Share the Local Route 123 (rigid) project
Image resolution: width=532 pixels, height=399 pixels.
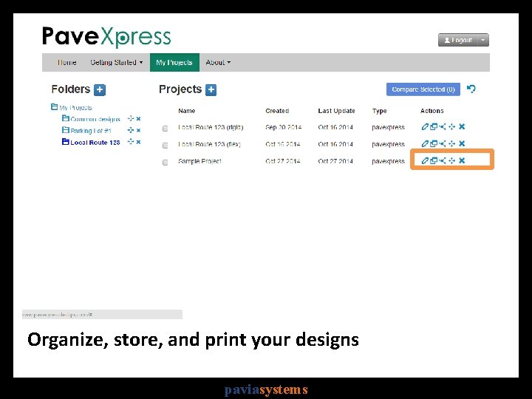pyautogui.click(x=442, y=127)
